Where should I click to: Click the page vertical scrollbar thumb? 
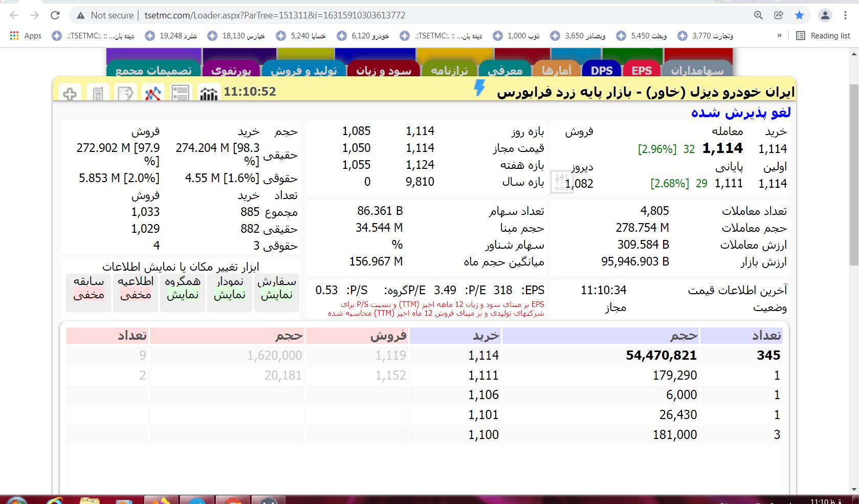[x=854, y=174]
